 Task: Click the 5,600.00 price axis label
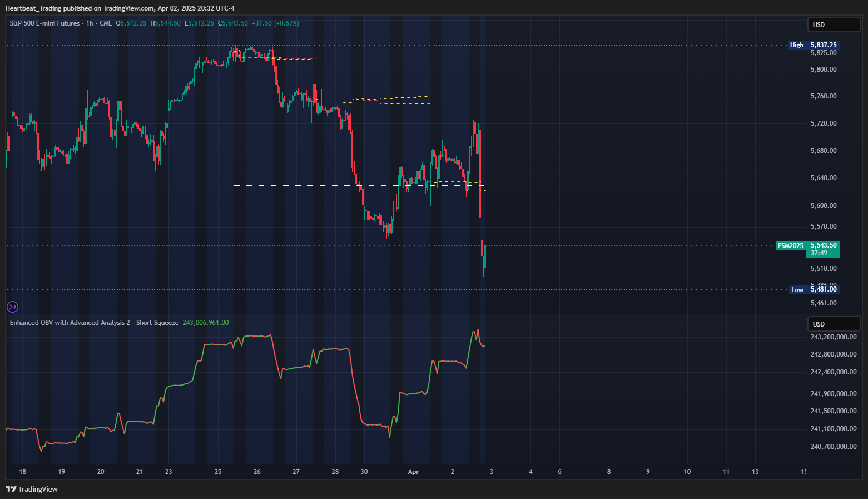point(824,206)
